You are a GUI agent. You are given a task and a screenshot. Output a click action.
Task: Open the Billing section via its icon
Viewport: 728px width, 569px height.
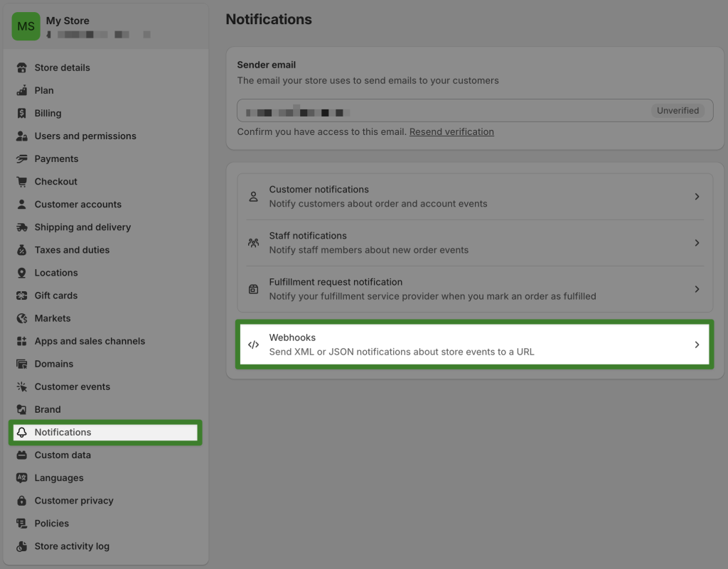click(x=21, y=113)
